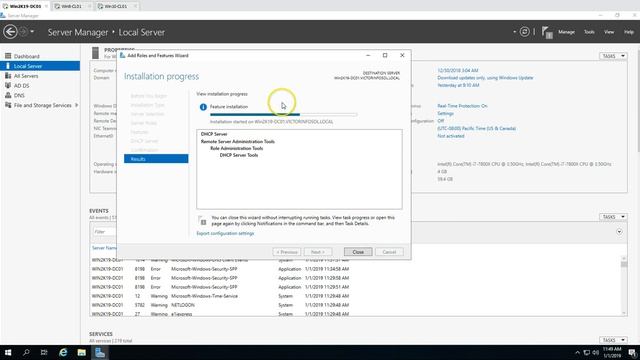Viewport: 640px width, 360px height.
Task: Select Local Server in the sidebar
Action: 40,66
